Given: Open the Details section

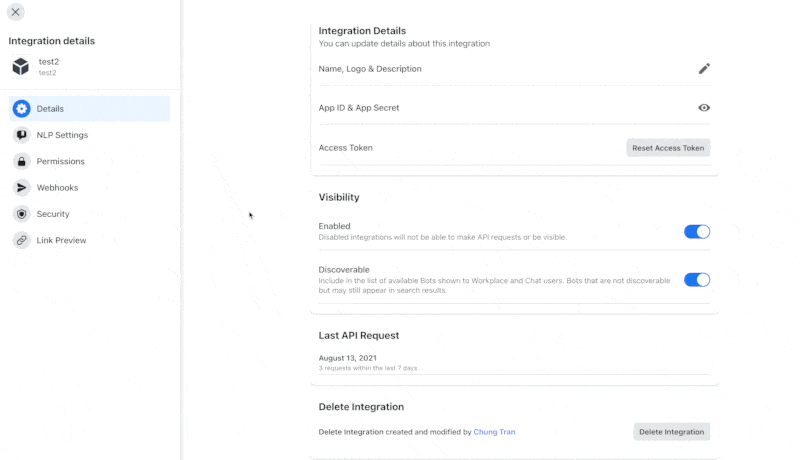Looking at the screenshot, I should point(89,109).
